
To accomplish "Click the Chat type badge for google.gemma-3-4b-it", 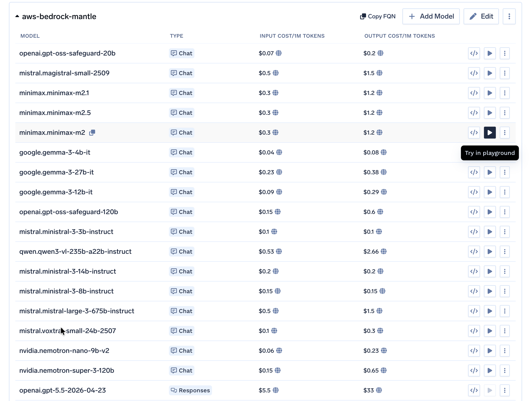I will [x=182, y=152].
